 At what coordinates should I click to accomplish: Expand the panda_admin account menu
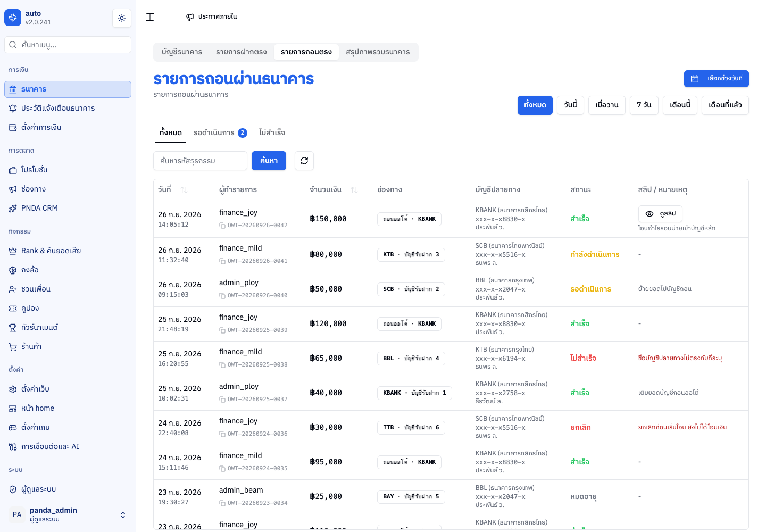pyautogui.click(x=68, y=514)
